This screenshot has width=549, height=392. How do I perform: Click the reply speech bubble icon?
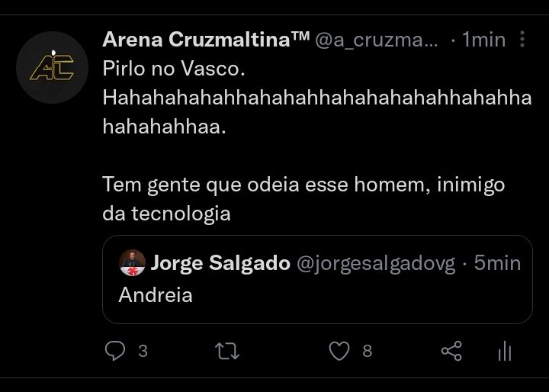115,350
